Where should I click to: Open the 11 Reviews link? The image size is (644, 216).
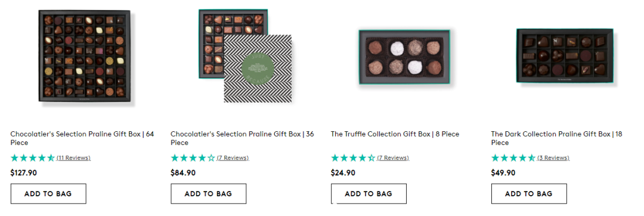[73, 158]
